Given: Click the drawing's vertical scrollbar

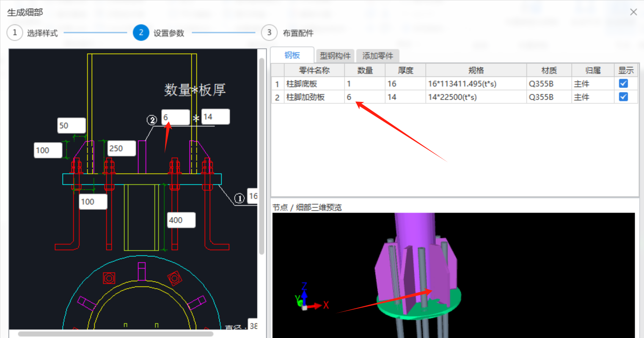Looking at the screenshot, I should 262,157.
